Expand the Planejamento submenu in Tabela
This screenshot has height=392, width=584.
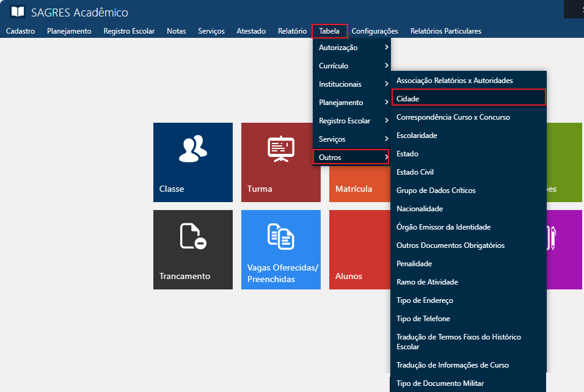point(351,103)
